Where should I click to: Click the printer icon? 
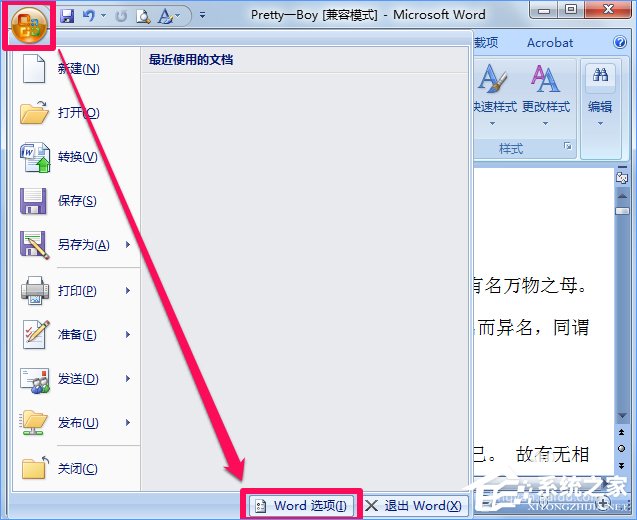click(x=35, y=290)
